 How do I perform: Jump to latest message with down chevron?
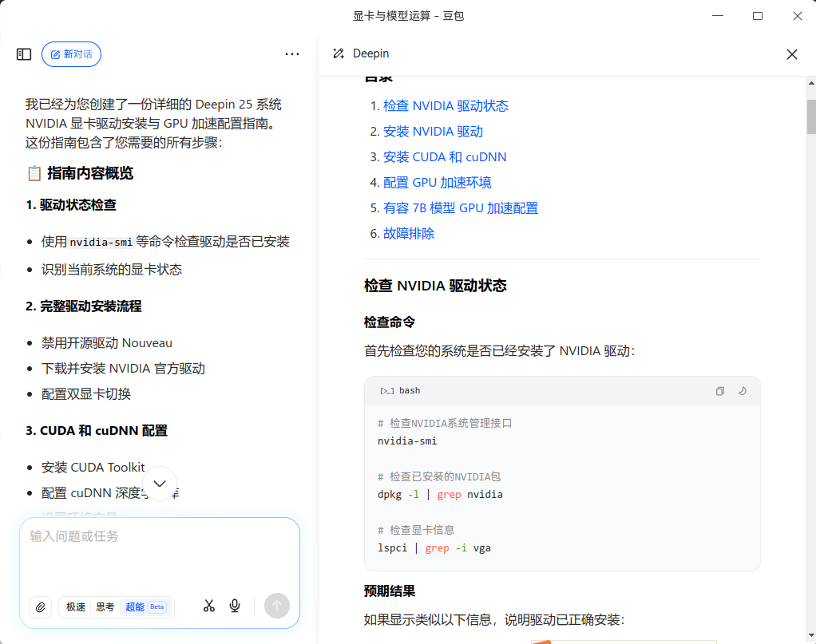point(160,484)
